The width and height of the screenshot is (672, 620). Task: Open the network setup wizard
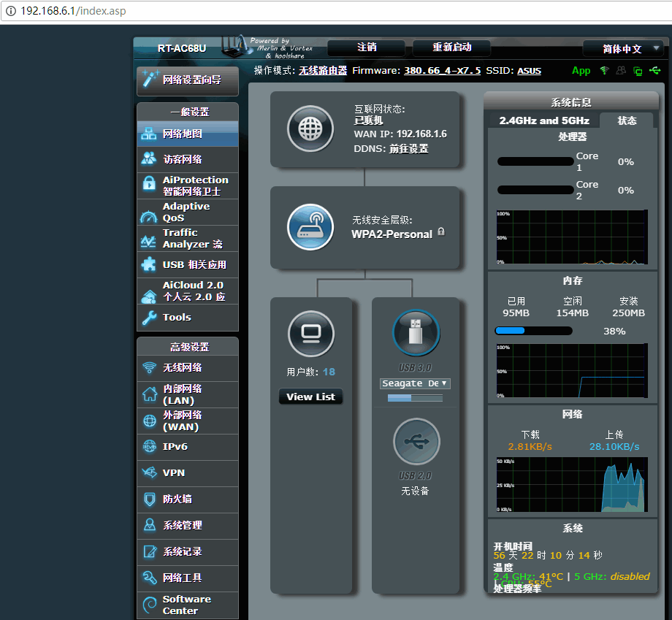(x=188, y=80)
